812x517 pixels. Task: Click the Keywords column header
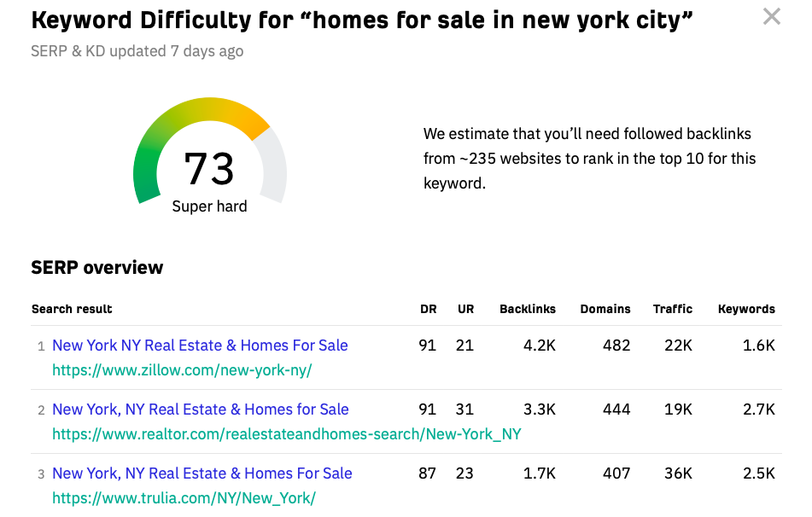coord(747,309)
